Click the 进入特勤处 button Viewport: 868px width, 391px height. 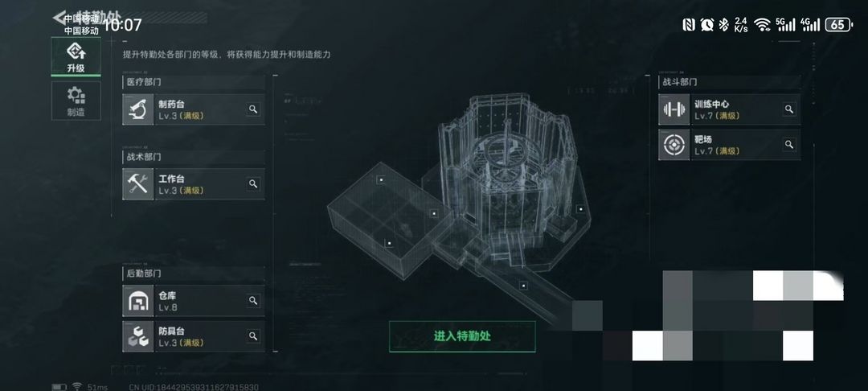(462, 336)
